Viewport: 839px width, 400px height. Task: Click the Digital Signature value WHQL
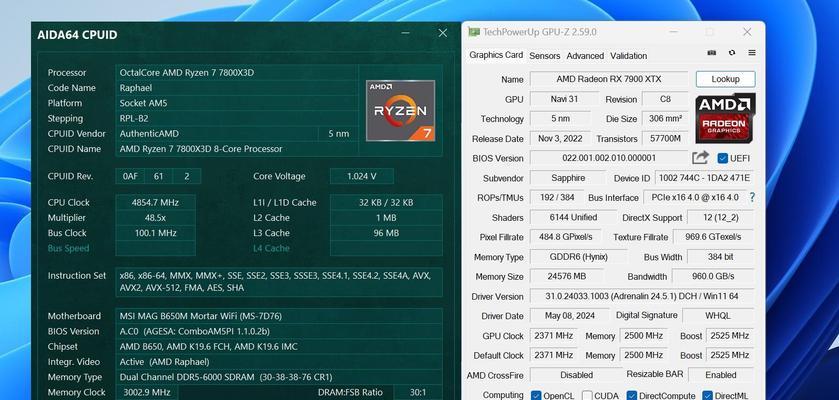[x=718, y=316]
